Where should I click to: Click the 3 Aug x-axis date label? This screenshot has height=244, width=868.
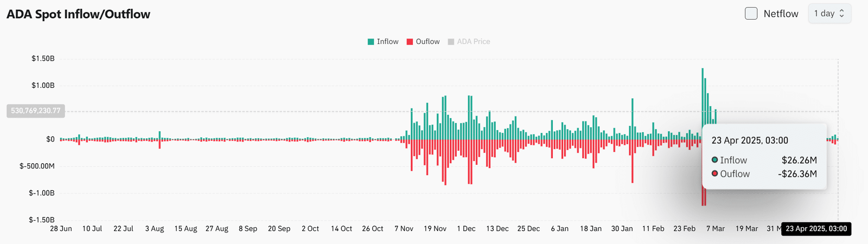(155, 229)
